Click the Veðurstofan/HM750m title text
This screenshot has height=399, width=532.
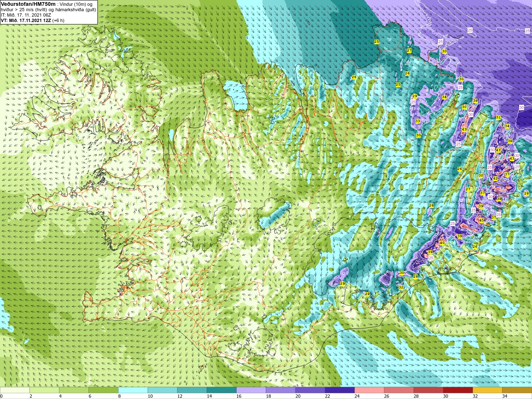click(x=28, y=4)
